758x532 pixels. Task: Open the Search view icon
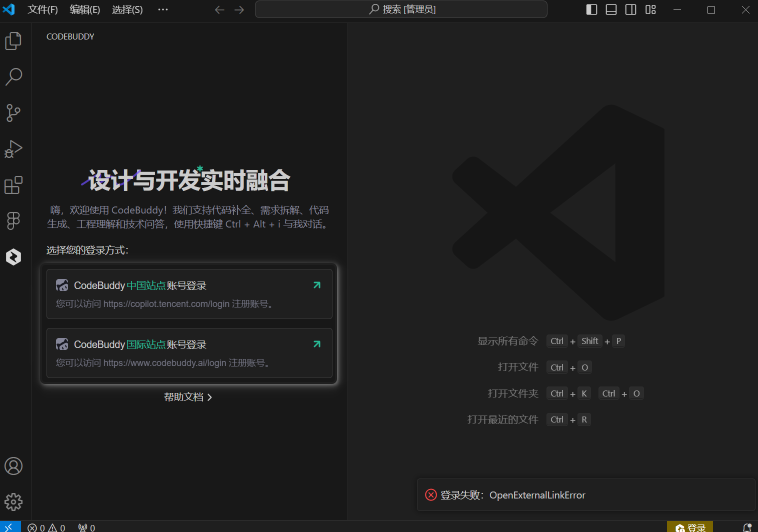13,76
